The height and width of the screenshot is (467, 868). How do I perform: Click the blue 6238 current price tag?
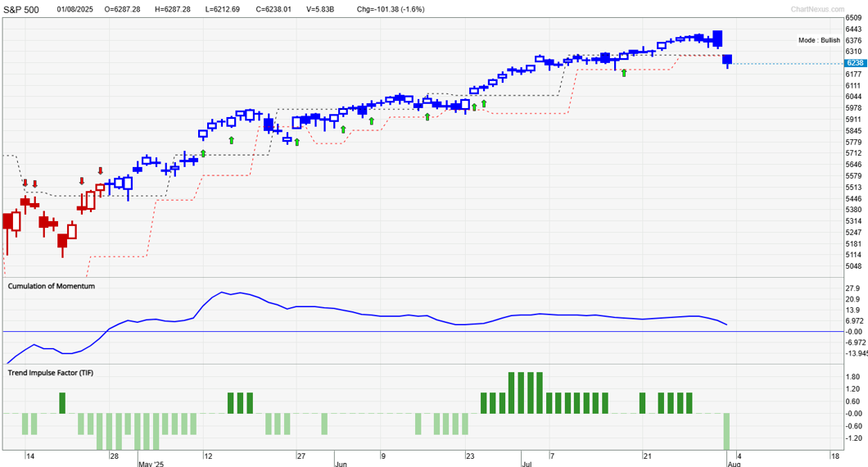tap(855, 63)
